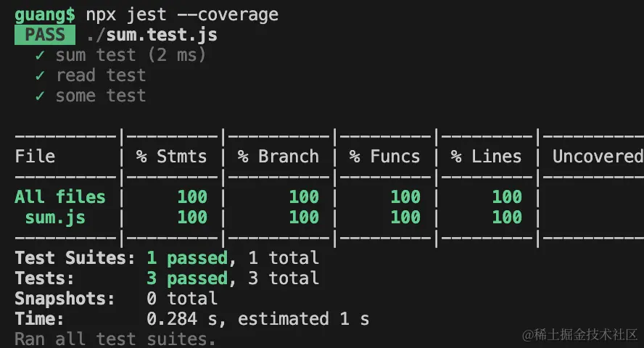Viewport: 644px width, 348px height.
Task: Click the checkmark beside 'some test'
Action: coord(40,96)
